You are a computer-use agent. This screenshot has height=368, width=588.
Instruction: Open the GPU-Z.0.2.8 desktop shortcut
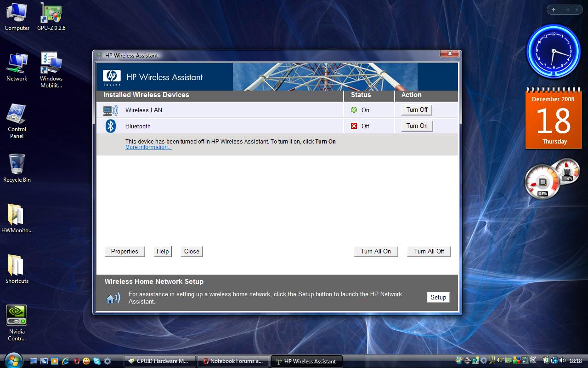[51, 17]
